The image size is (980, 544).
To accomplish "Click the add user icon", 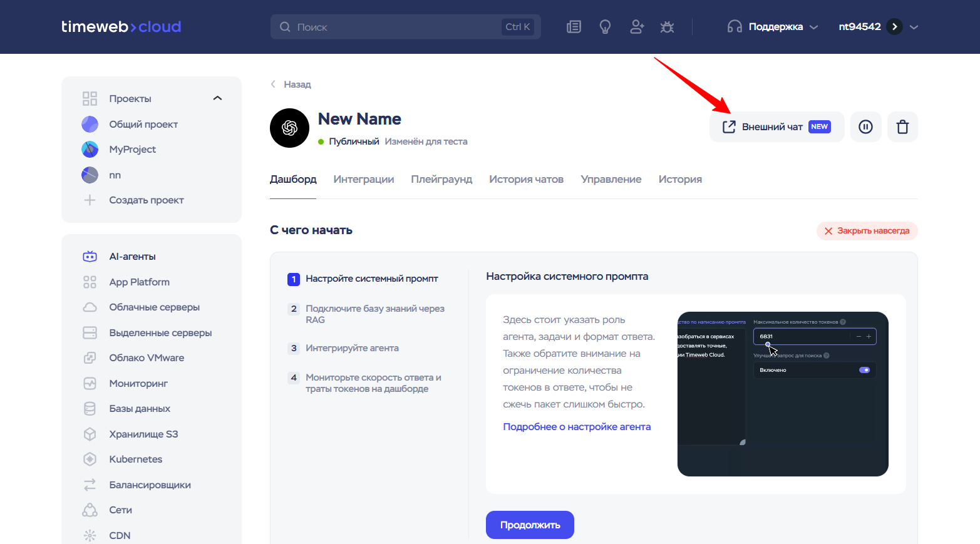I will tap(637, 27).
